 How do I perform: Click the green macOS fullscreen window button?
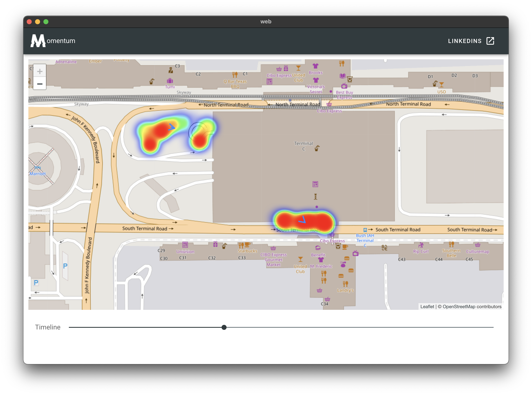click(x=46, y=22)
